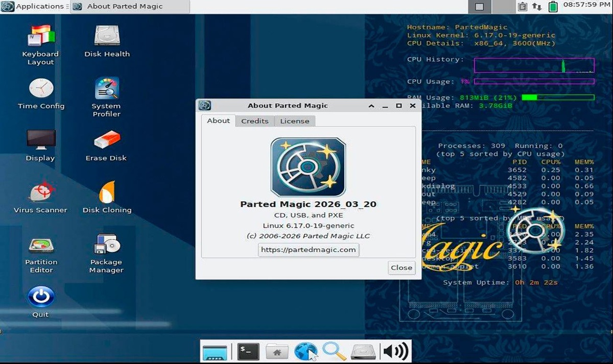The image size is (613, 364).
Task: Click the Close button in About dialog
Action: click(x=402, y=268)
